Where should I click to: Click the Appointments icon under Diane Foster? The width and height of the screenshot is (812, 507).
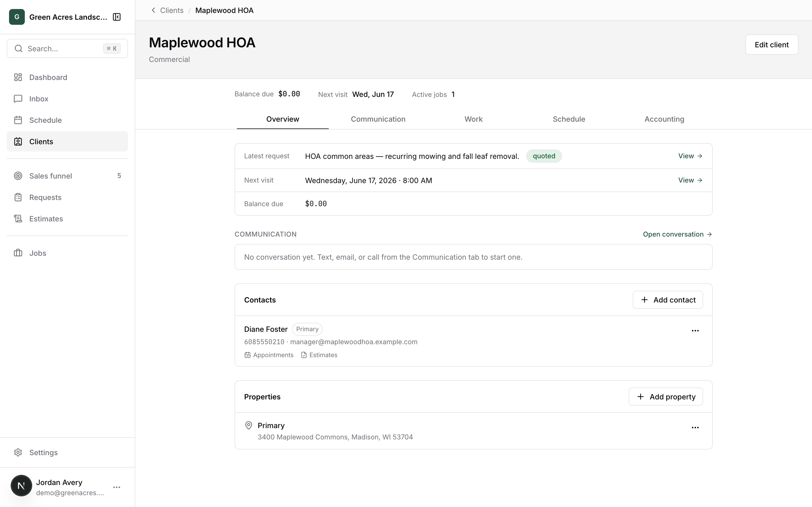click(x=248, y=355)
